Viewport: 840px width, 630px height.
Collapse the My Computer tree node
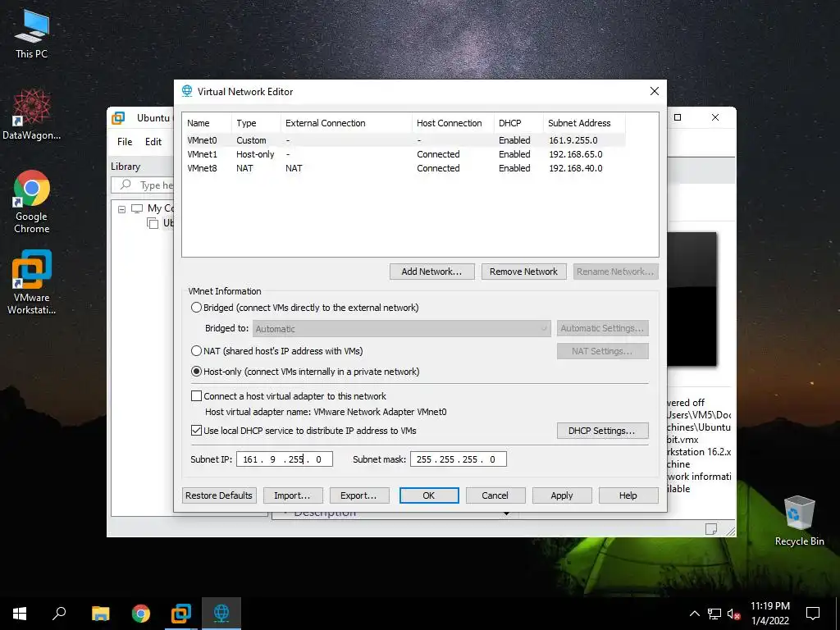pos(121,209)
